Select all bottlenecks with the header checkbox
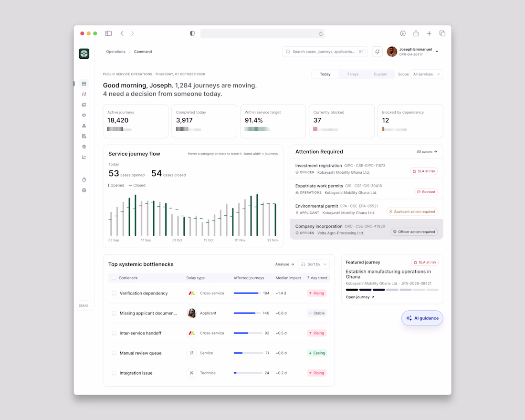Image resolution: width=525 pixels, height=420 pixels. pos(114,278)
